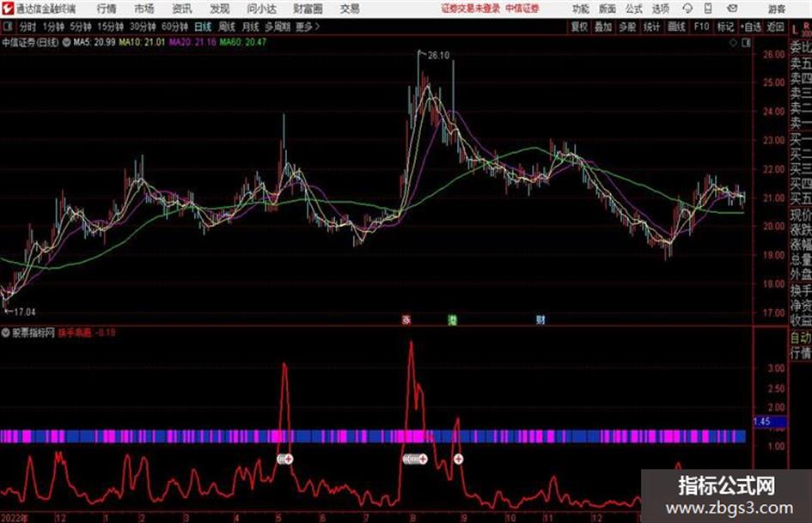
Task: Click the plus marker under the May peak
Action: [289, 459]
